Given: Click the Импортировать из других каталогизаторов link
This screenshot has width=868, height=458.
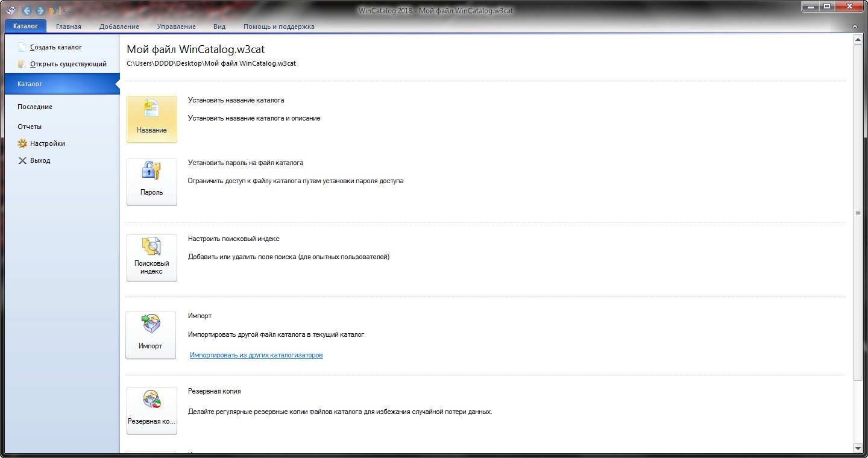Looking at the screenshot, I should click(256, 355).
